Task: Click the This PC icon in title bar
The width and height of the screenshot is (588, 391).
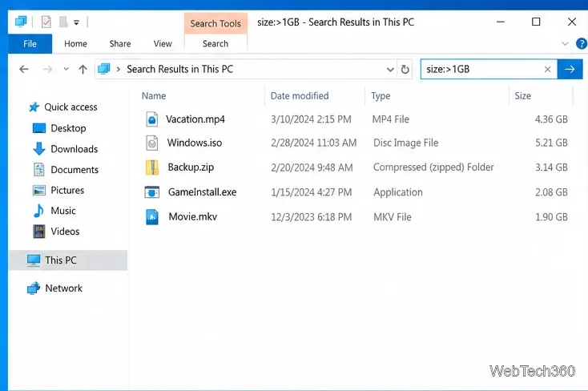Action: pyautogui.click(x=21, y=22)
